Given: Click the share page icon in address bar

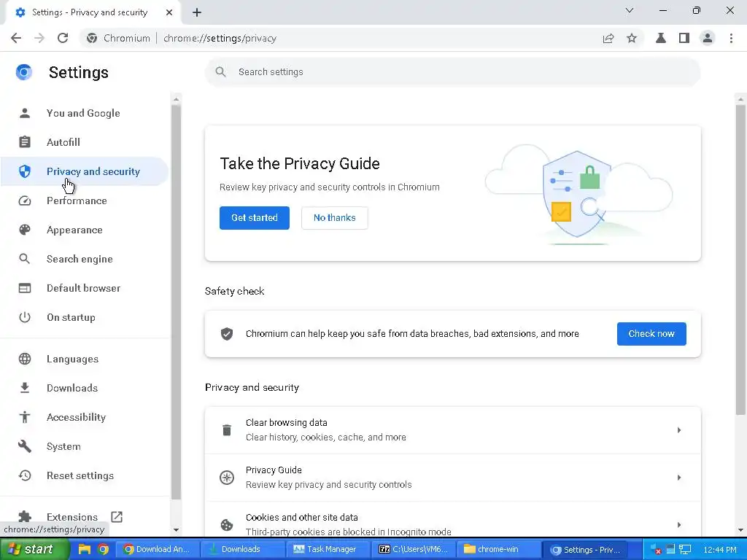Looking at the screenshot, I should (x=608, y=38).
